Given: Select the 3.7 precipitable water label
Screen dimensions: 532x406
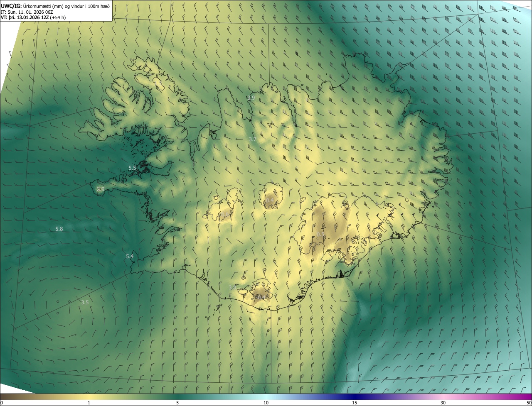Looking at the screenshot, I should (253, 139).
